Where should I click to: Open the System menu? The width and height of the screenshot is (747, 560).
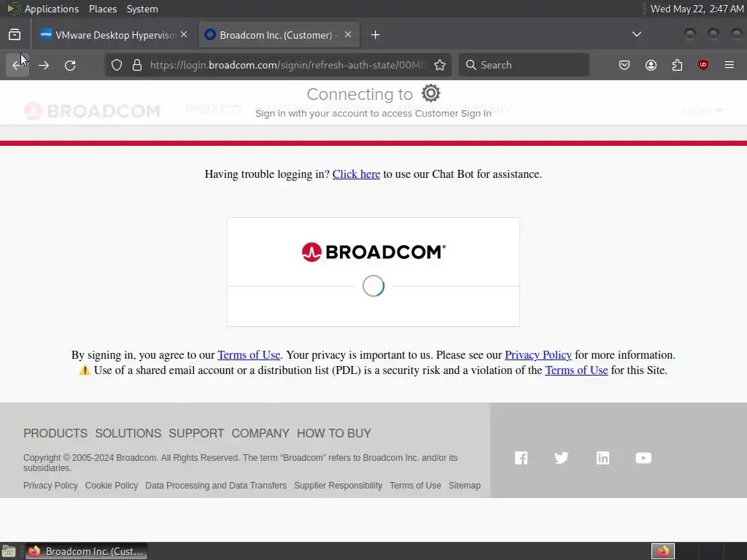pos(142,9)
